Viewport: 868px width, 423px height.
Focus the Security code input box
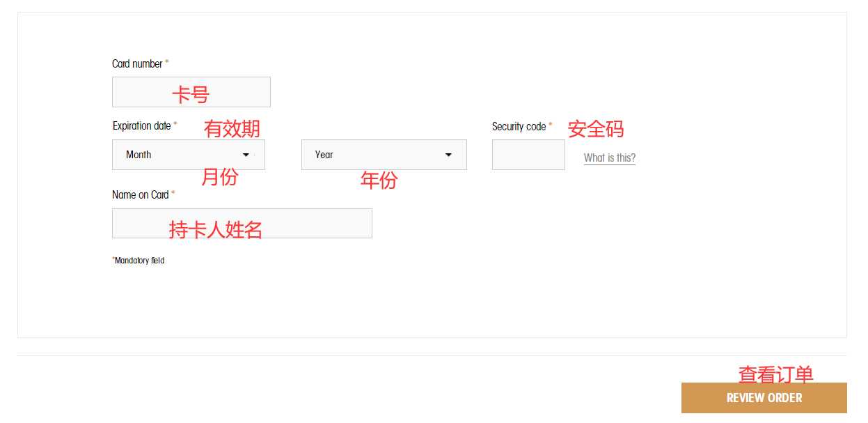[528, 155]
